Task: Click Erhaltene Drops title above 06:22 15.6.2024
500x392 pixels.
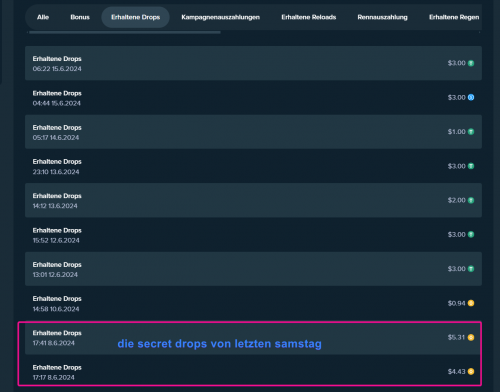Action: (57, 59)
